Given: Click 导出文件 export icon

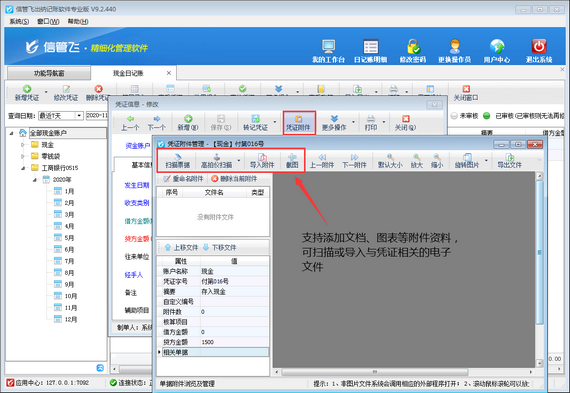Looking at the screenshot, I should click(x=510, y=157).
